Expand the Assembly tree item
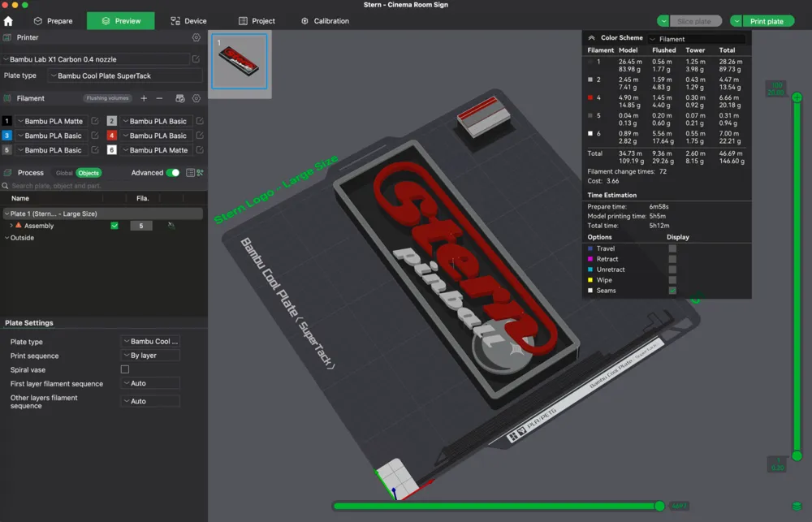The height and width of the screenshot is (522, 812). (x=11, y=226)
